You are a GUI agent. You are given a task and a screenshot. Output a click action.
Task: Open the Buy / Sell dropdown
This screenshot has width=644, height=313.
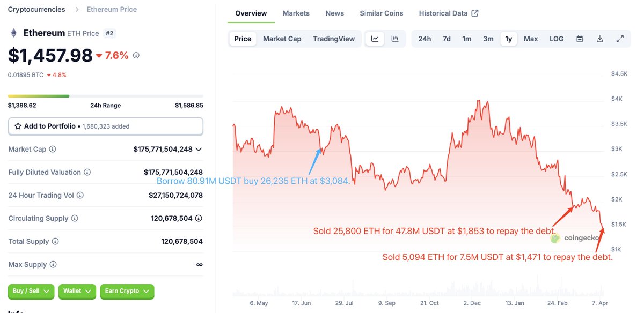31,291
